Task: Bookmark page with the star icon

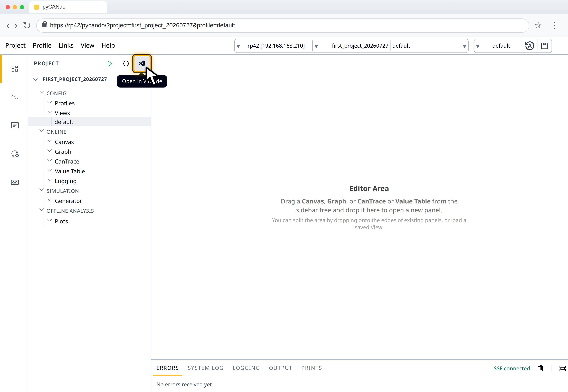Action: tap(538, 25)
